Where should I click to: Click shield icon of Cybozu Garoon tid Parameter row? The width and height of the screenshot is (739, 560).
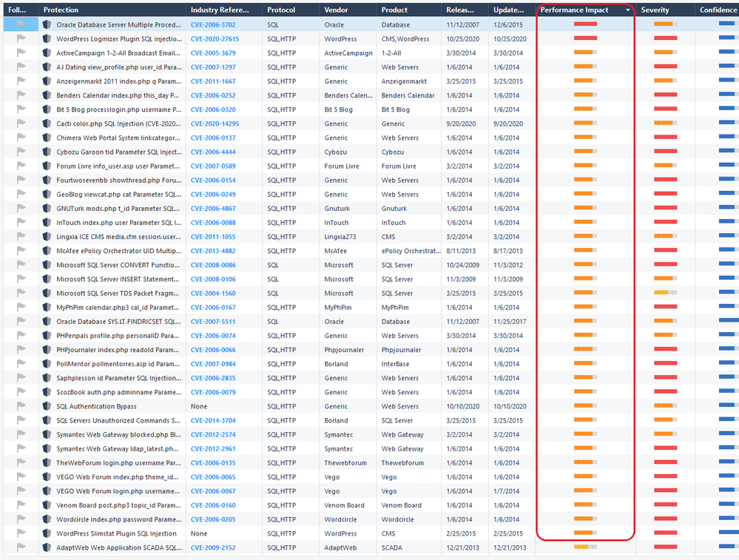pyautogui.click(x=47, y=152)
